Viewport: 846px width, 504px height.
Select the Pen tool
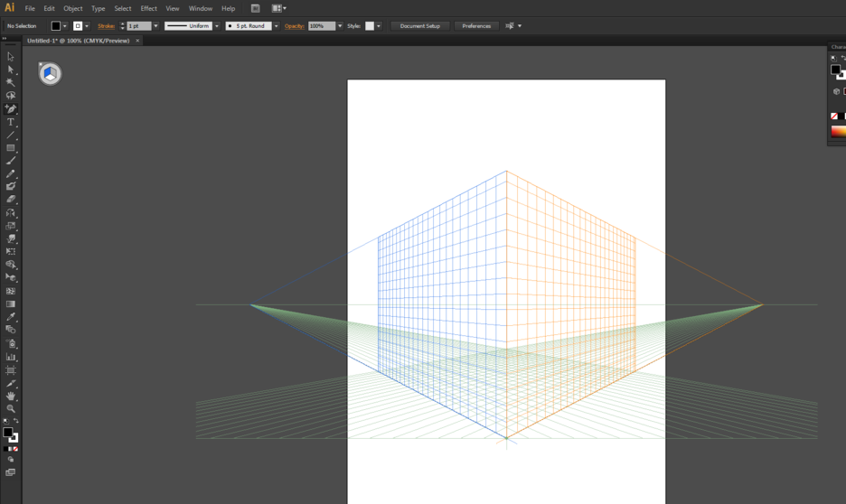pyautogui.click(x=10, y=109)
